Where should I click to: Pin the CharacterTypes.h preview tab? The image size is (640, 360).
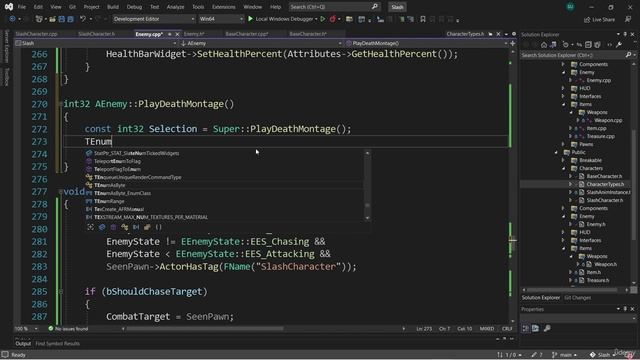491,34
